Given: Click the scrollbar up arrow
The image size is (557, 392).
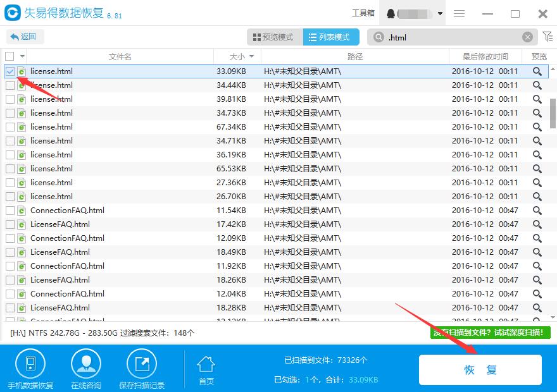Looking at the screenshot, I should pos(553,69).
